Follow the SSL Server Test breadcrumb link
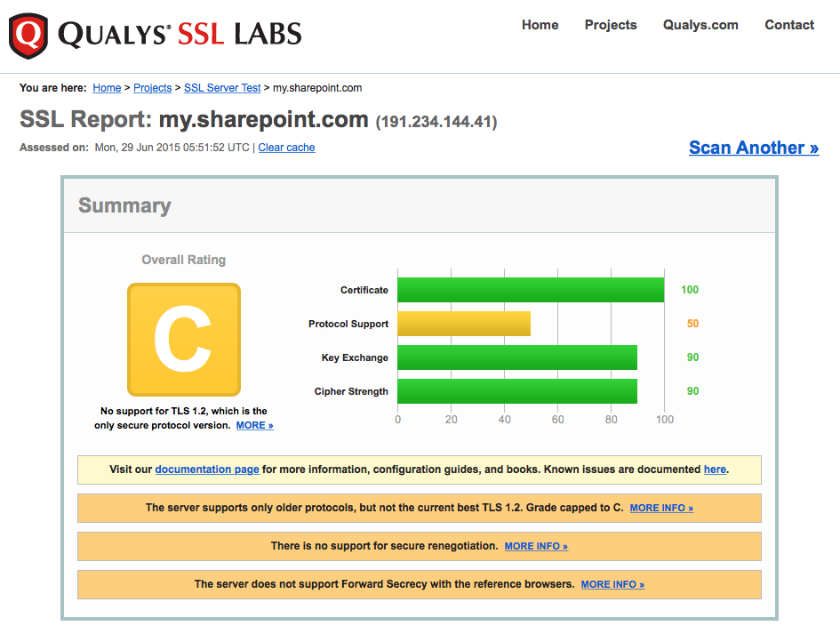The height and width of the screenshot is (634, 840). [222, 88]
